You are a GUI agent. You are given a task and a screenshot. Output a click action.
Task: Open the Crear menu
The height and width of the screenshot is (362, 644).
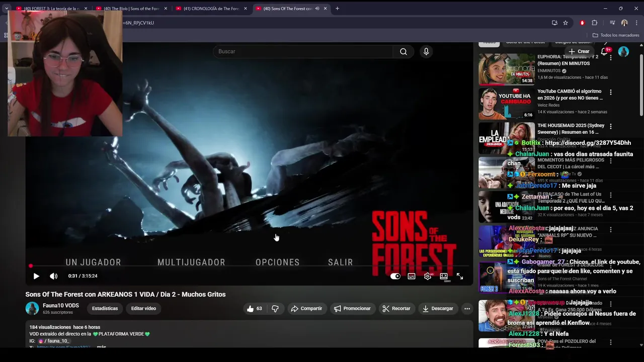[x=579, y=51]
